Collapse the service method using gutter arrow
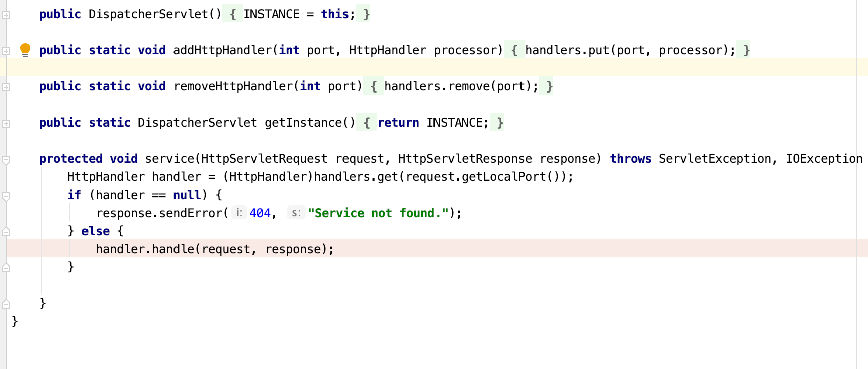The image size is (868, 369). 6,160
